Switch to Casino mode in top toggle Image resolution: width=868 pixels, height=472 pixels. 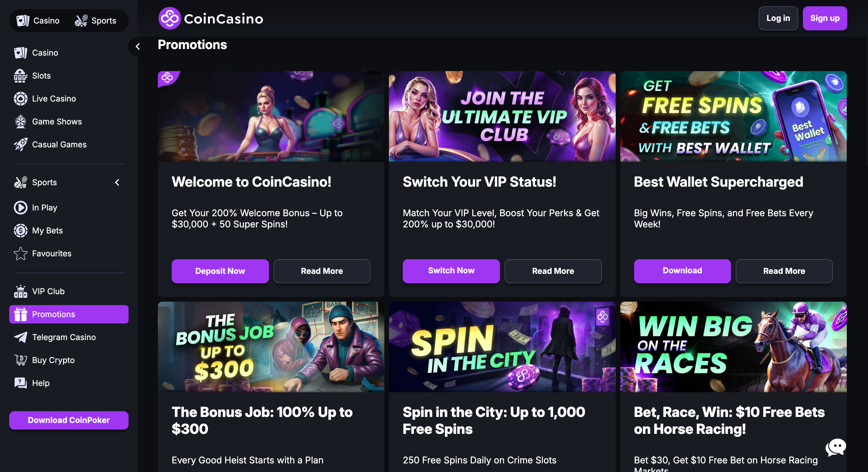(x=38, y=21)
